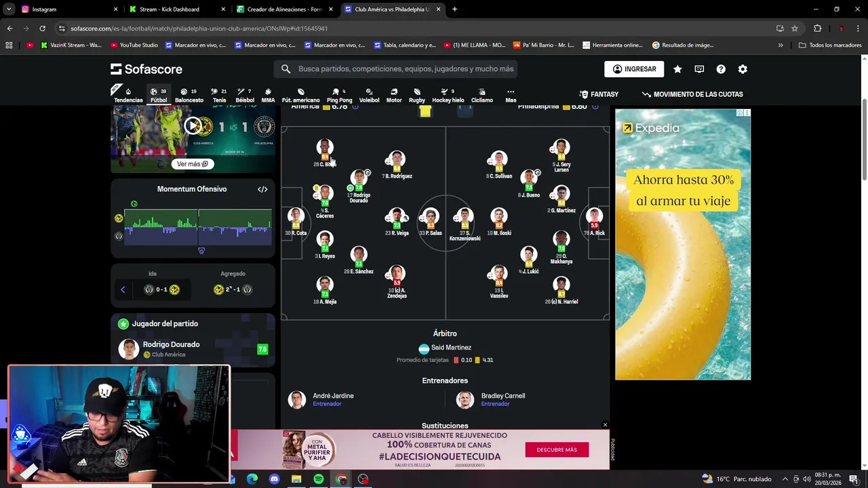Viewport: 868px width, 488px height.
Task: Select the Motor tab
Action: pos(394,95)
